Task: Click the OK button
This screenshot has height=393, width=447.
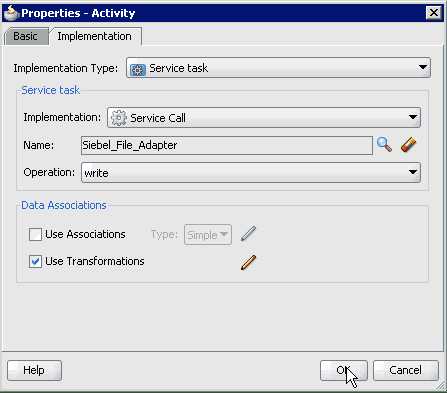Action: [x=344, y=370]
